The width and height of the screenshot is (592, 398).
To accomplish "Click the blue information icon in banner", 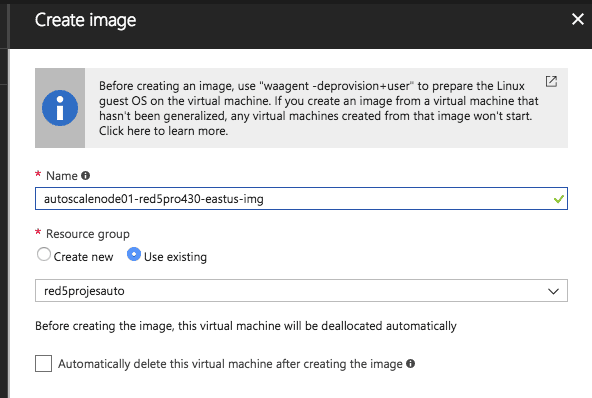I will (x=60, y=108).
